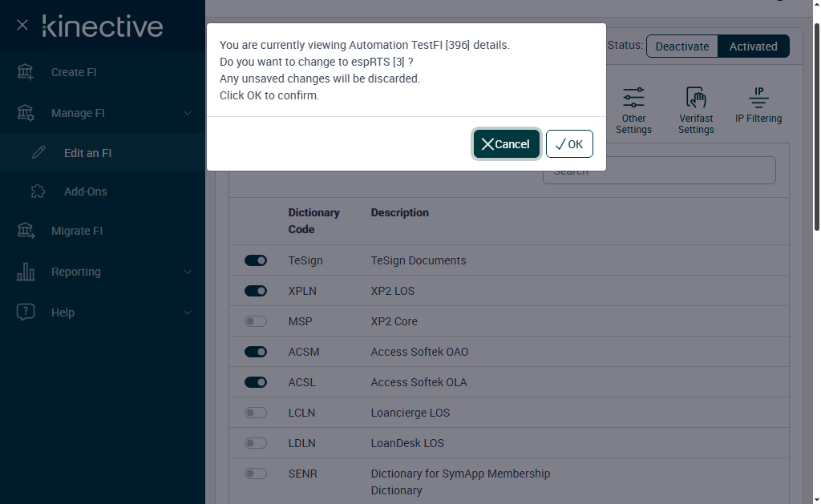Screen dimensions: 821x504
Task: Click the Create FI bank icon
Action: (x=26, y=72)
